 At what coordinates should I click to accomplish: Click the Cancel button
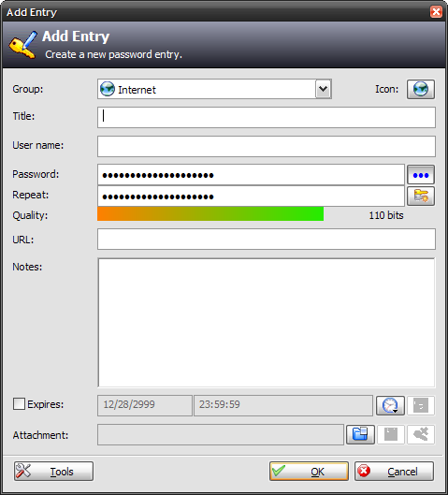click(394, 472)
